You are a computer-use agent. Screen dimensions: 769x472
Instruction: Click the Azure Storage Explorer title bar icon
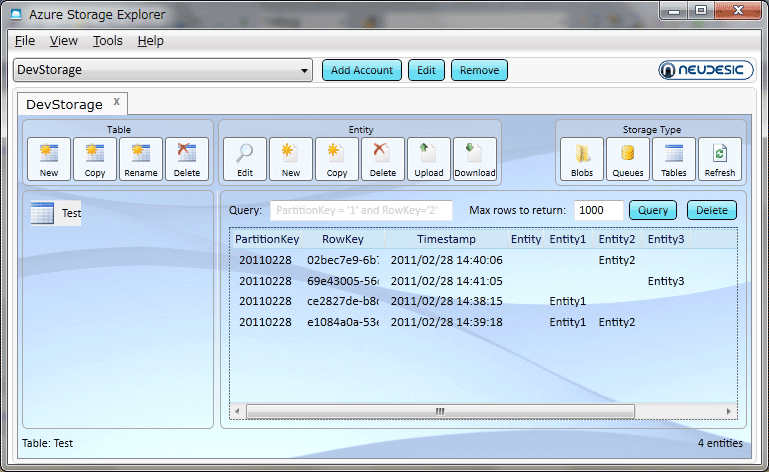16,15
